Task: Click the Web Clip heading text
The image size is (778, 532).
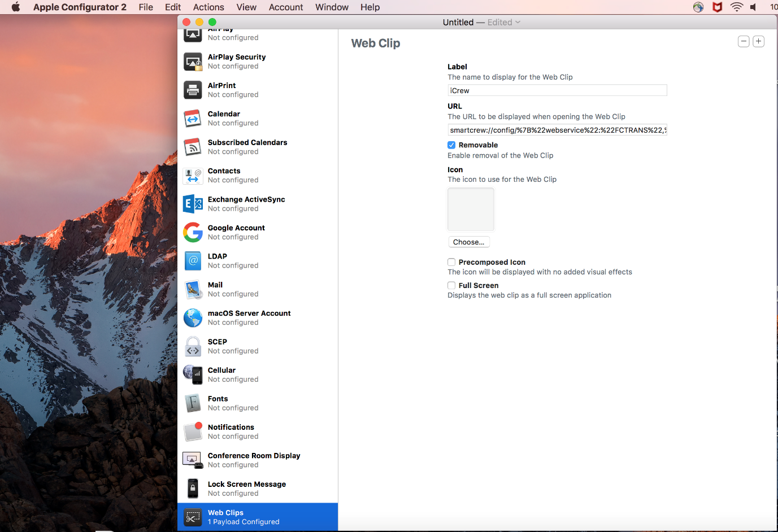Action: click(376, 43)
